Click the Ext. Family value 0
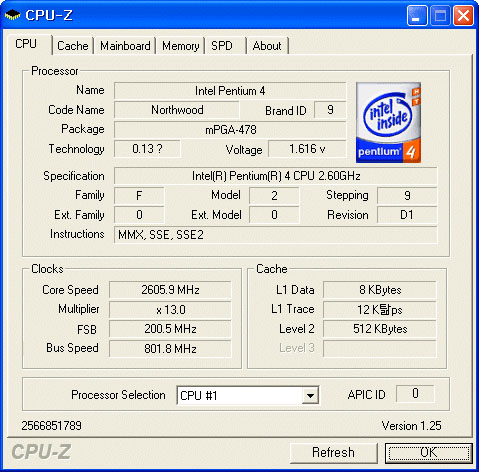The height and width of the screenshot is (472, 479). tap(139, 215)
